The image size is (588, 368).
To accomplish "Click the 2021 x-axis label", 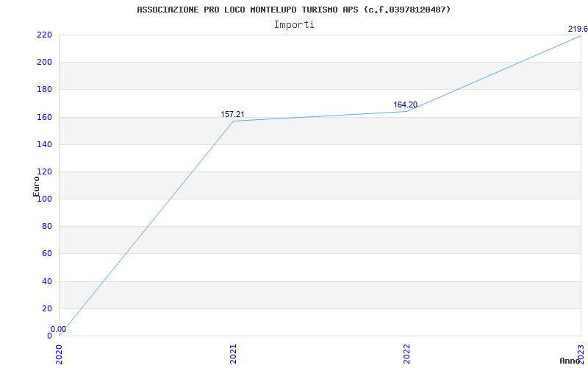I will click(x=233, y=353).
